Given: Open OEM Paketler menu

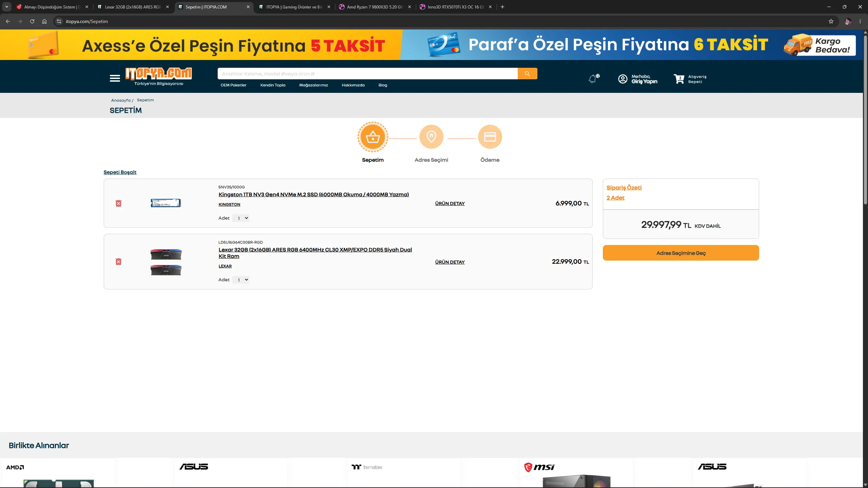Looking at the screenshot, I should coord(234,85).
